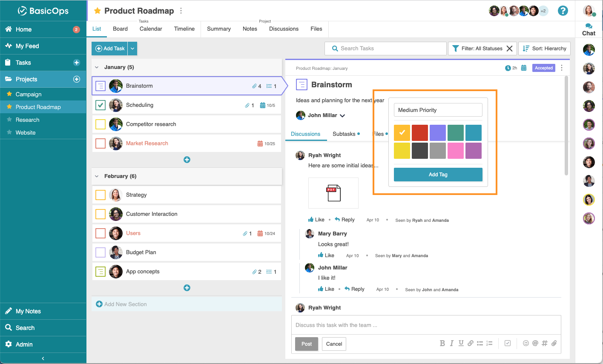The width and height of the screenshot is (603, 364).
Task: Expand the John Millar assignee dropdown
Action: pos(342,116)
